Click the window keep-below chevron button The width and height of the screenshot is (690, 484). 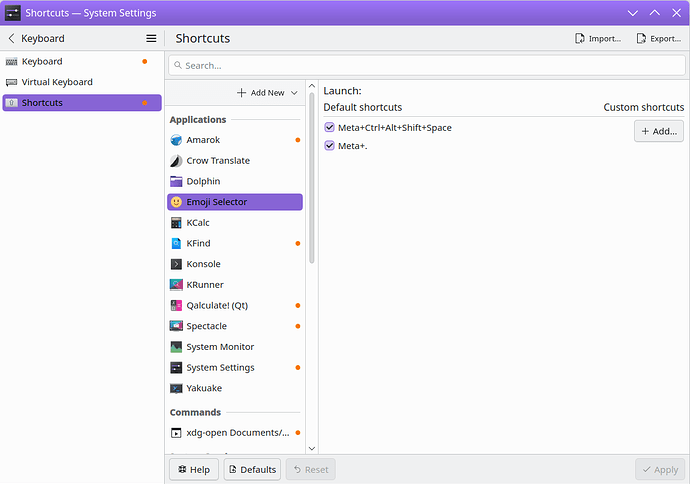(x=633, y=13)
